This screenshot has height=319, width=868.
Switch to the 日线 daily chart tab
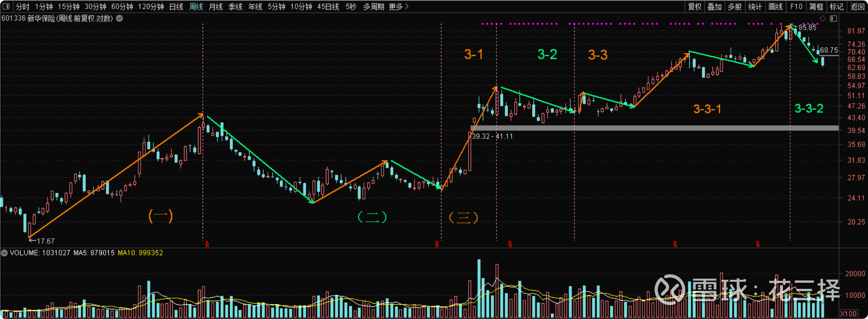[176, 7]
